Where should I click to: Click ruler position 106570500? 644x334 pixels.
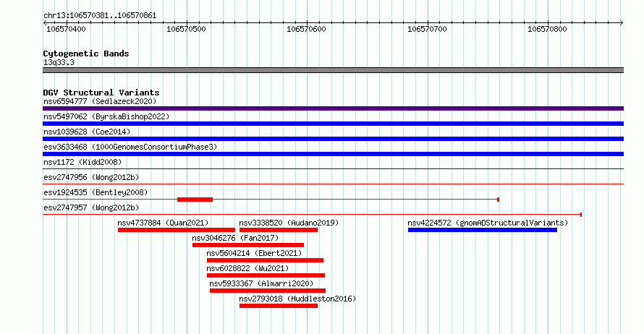click(x=186, y=29)
